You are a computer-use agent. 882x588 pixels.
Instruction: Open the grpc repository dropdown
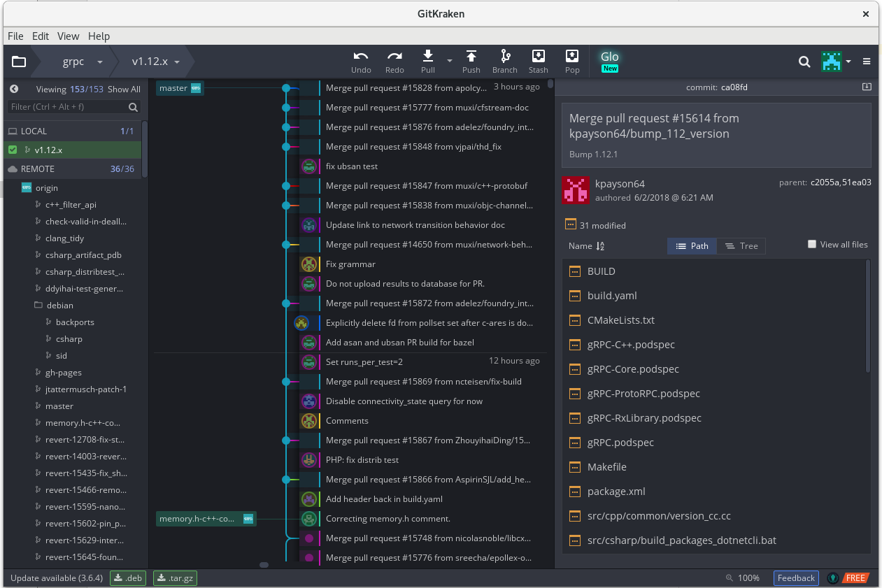100,62
